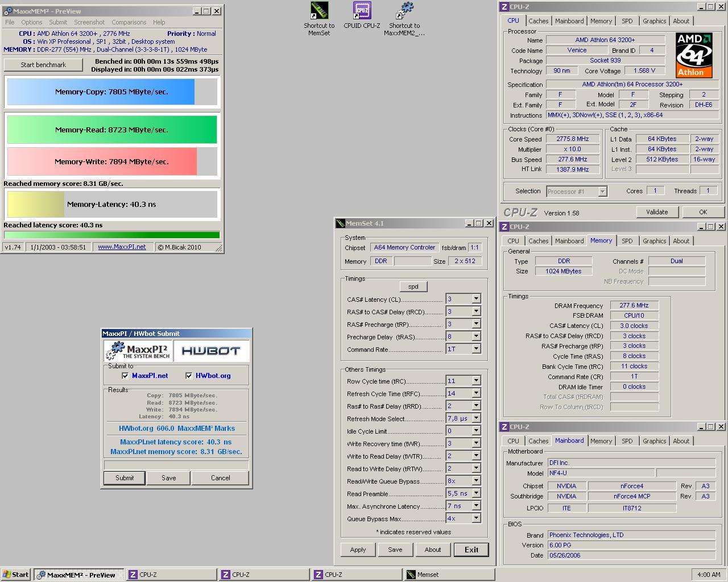
Task: Click the OK button in CPU-Z
Action: (x=703, y=212)
